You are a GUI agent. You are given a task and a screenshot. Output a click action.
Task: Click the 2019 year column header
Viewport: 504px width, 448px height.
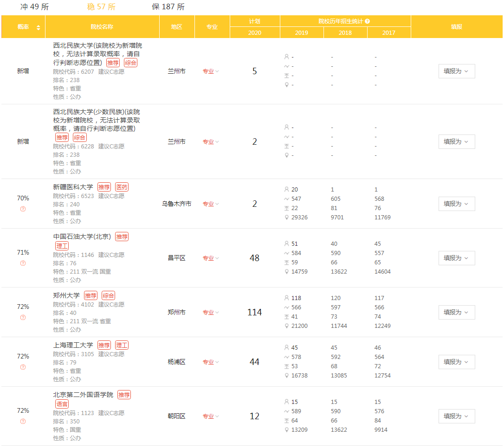(x=302, y=33)
